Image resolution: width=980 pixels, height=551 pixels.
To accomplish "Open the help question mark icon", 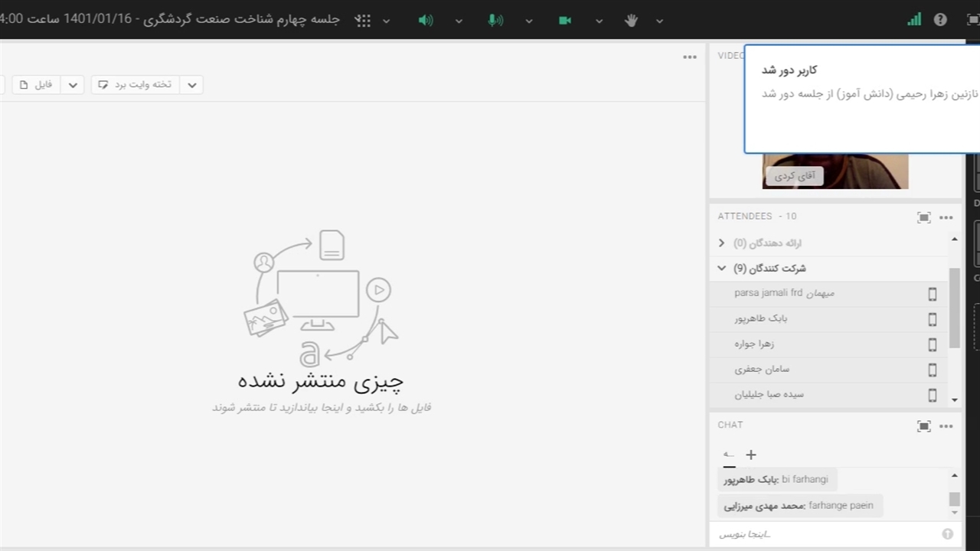I will coord(940,20).
